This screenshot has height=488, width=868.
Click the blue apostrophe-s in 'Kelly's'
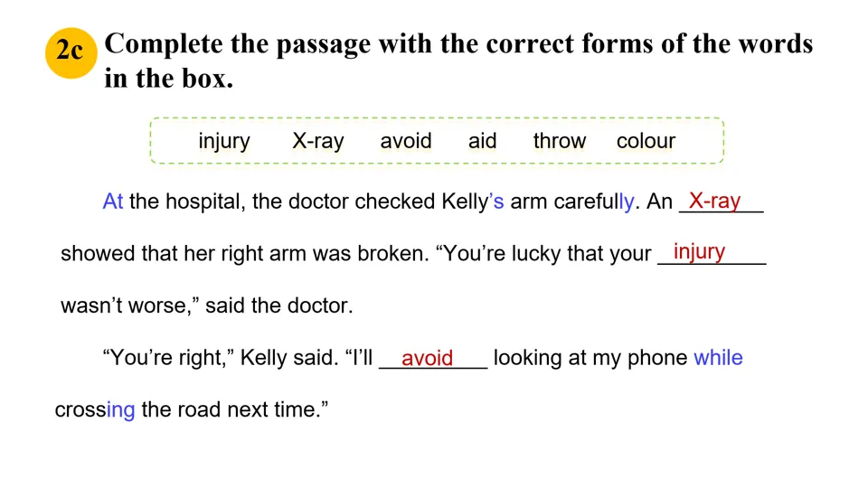(496, 202)
